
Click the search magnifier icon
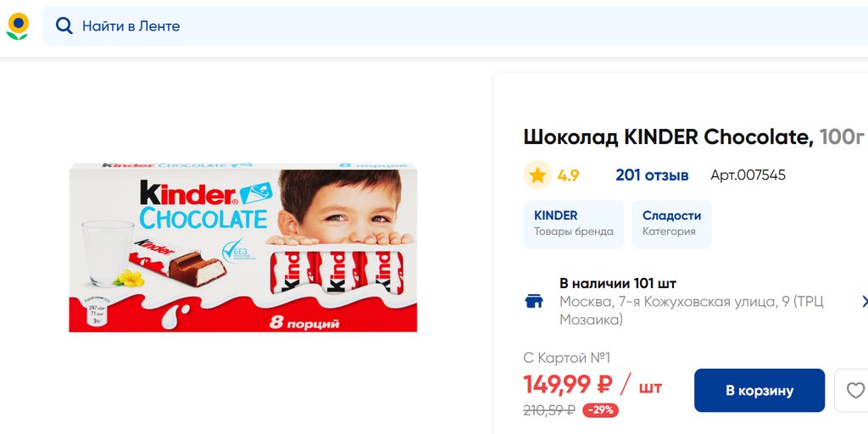[x=64, y=25]
